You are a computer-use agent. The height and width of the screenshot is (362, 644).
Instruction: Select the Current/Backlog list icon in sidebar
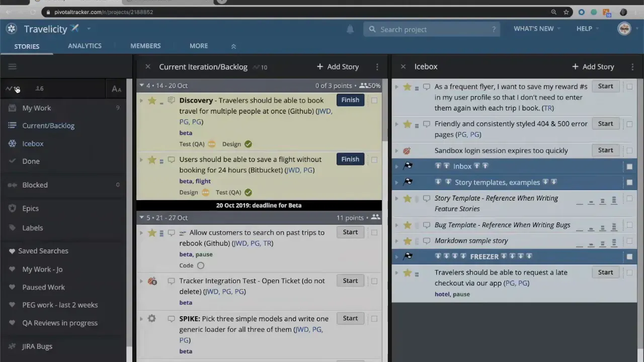(x=12, y=125)
